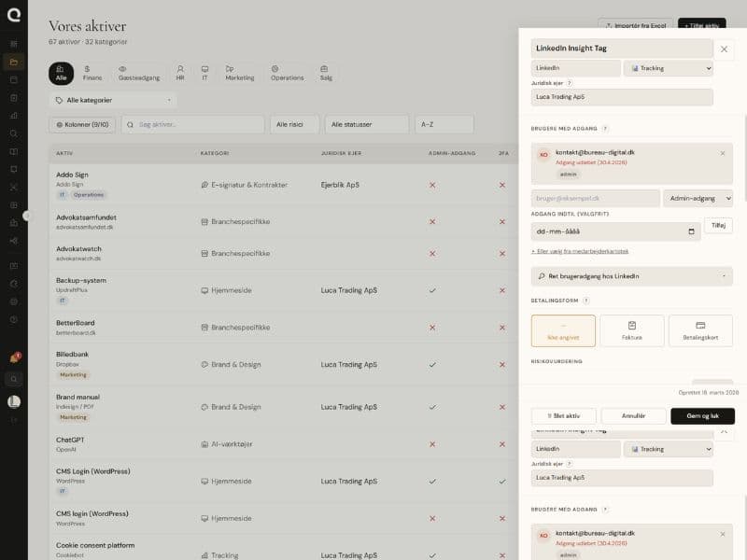Click the Branchespecifikke icon in BetterBoard row
This screenshot has height=560, width=747.
pos(204,328)
